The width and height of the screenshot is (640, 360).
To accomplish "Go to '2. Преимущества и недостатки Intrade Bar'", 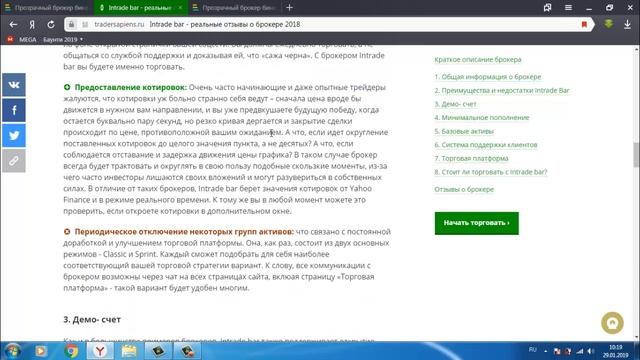I will click(x=502, y=91).
